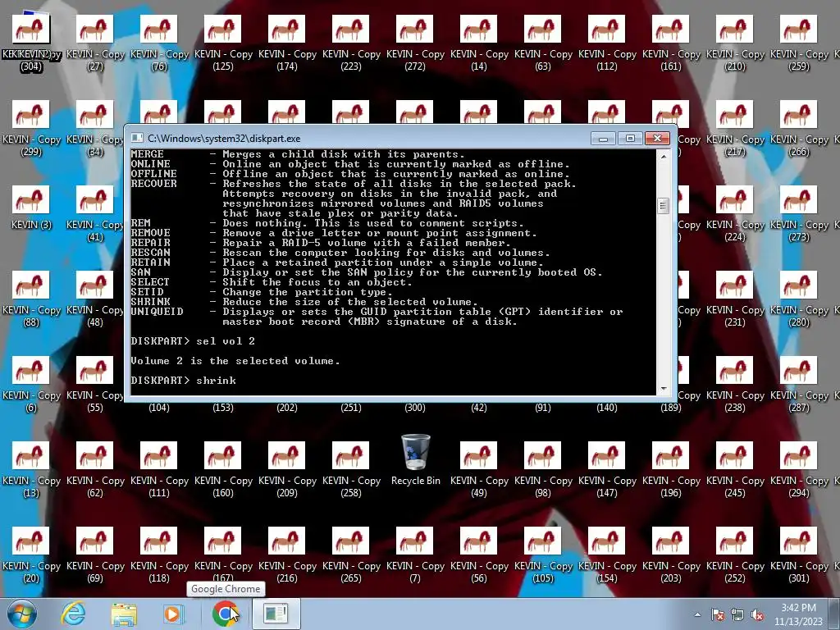The image size is (840, 630).
Task: Select KEVIN - Copy (259) desktop icon
Action: coord(799,43)
